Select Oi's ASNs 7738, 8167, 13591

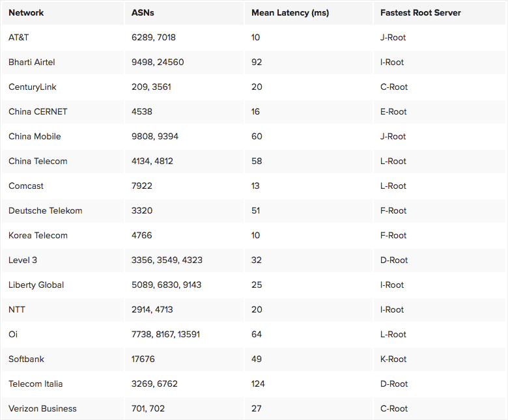pyautogui.click(x=165, y=335)
